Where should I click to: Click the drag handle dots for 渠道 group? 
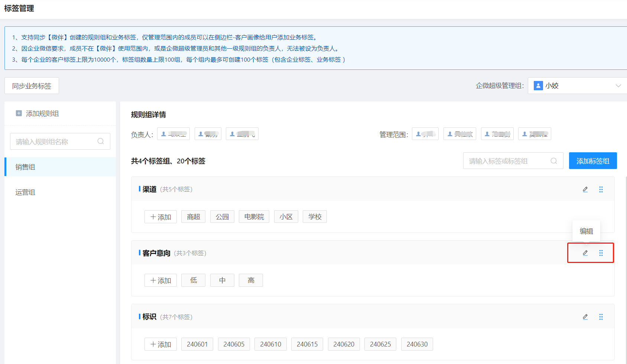[601, 189]
